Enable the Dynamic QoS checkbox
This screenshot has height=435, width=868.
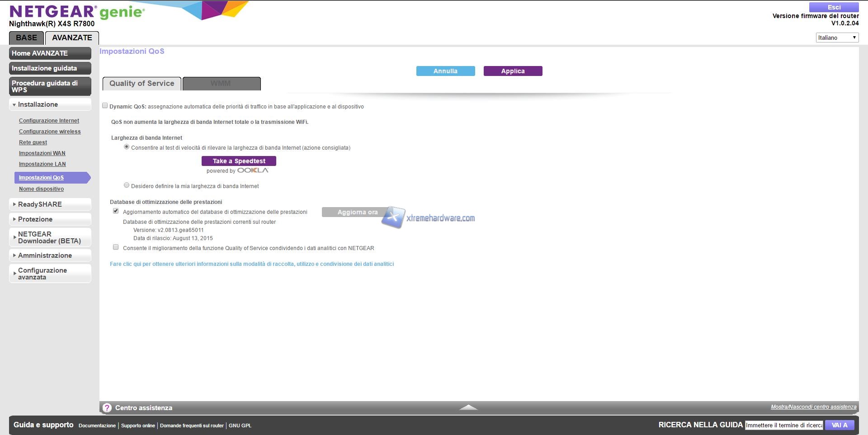tap(105, 106)
